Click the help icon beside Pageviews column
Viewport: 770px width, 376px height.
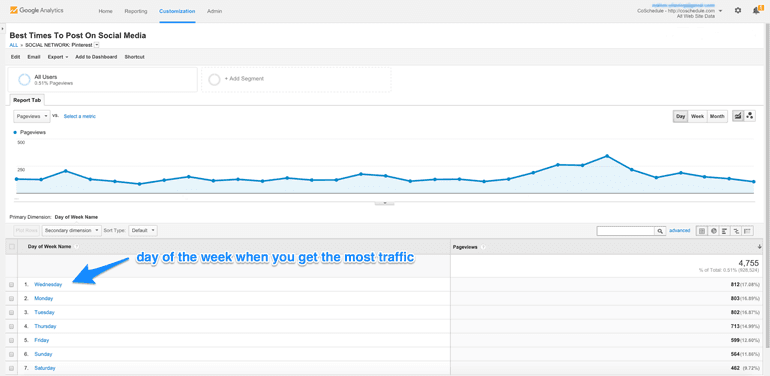point(483,247)
